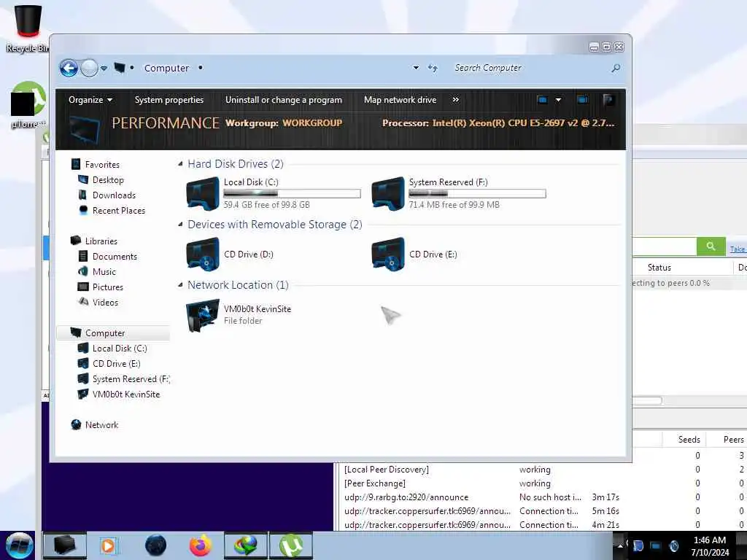Open Music library
This screenshot has height=560, width=747.
click(x=104, y=271)
